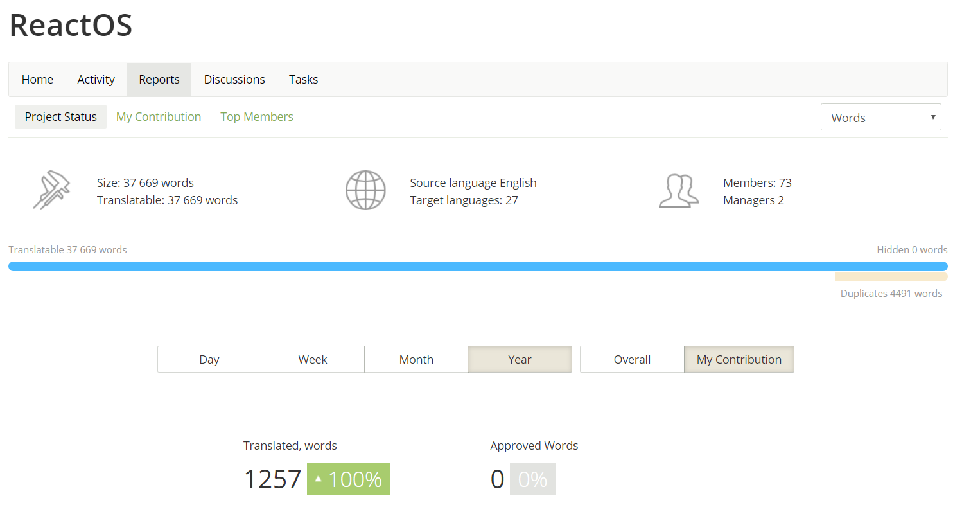Toggle My Contribution statistics button

(x=739, y=359)
